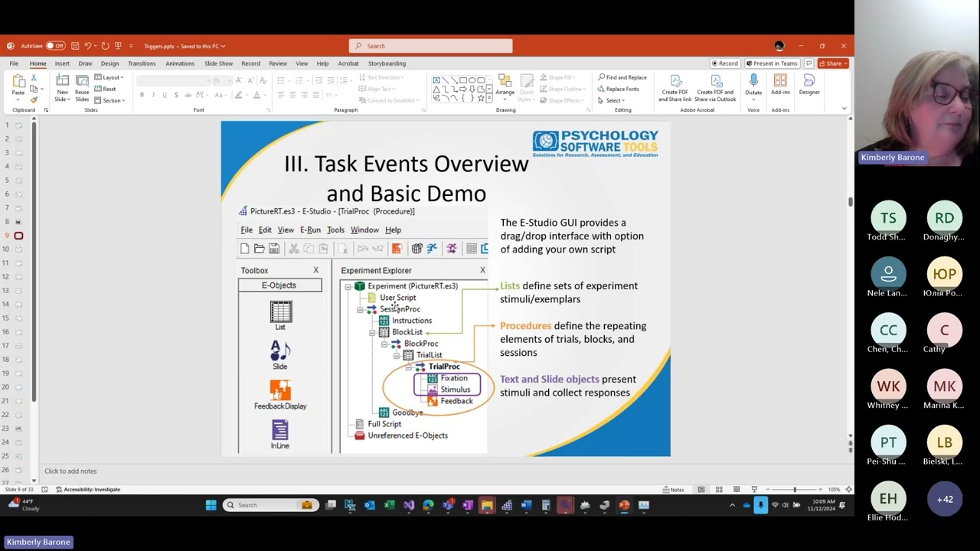The height and width of the screenshot is (551, 980).
Task: Click Create PDF and Share via Outlook
Action: click(716, 89)
